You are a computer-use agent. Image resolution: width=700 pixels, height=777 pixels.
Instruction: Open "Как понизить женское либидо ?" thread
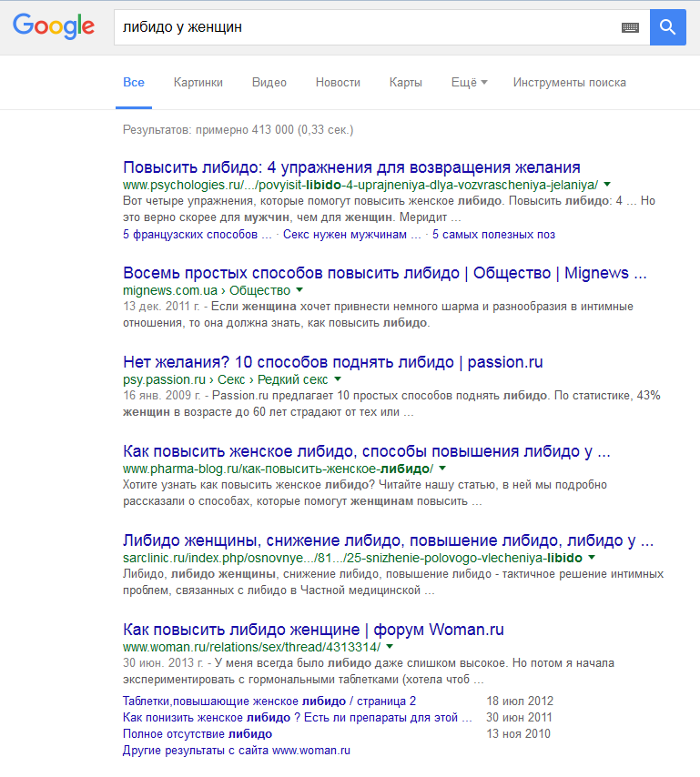(x=298, y=718)
